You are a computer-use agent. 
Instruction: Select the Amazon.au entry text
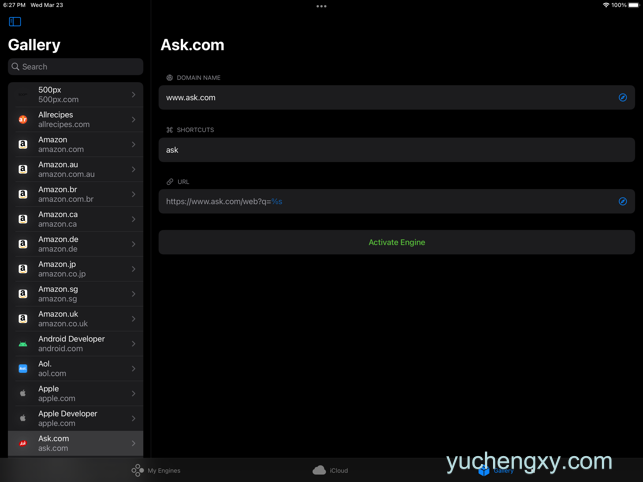pos(66,169)
